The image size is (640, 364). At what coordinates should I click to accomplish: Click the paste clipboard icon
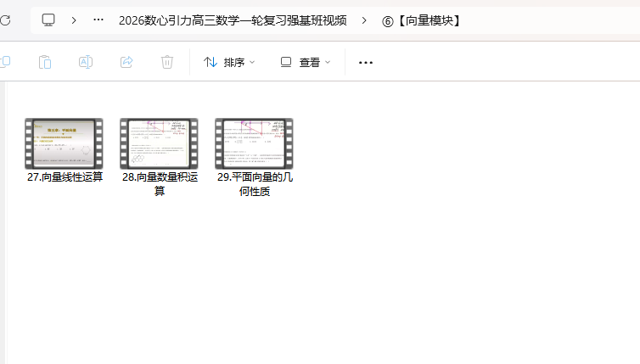(x=45, y=62)
